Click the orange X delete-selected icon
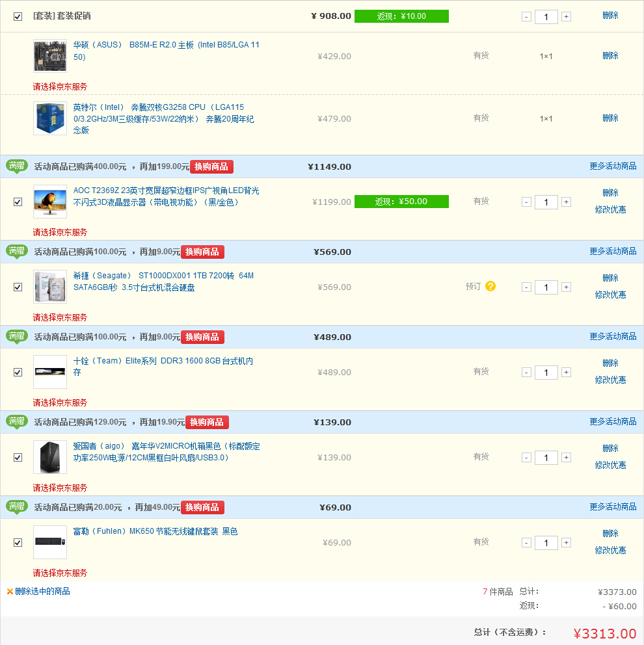The height and width of the screenshot is (645, 644). tap(10, 592)
